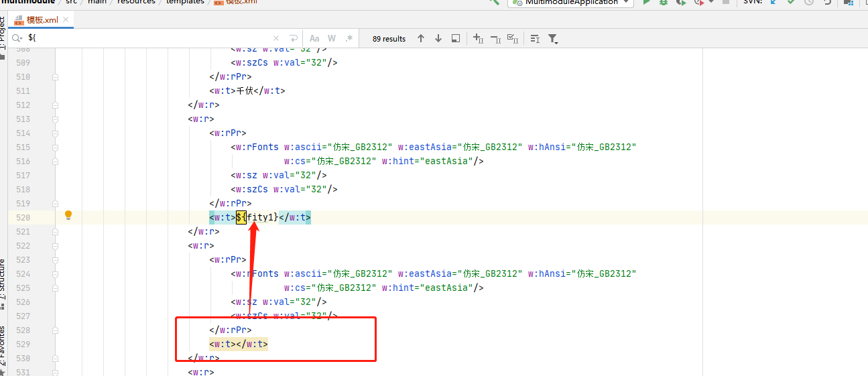Image resolution: width=868 pixels, height=376 pixels.
Task: Show SVN history clock icon
Action: point(809,3)
